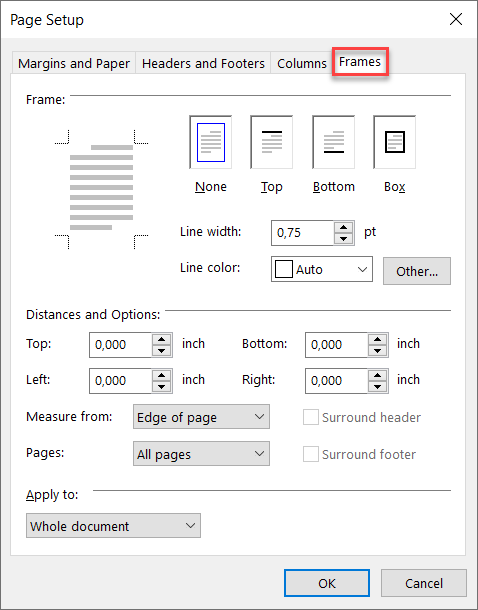Viewport: 478px width, 610px height.
Task: Switch to Margins and Paper tab
Action: (74, 63)
